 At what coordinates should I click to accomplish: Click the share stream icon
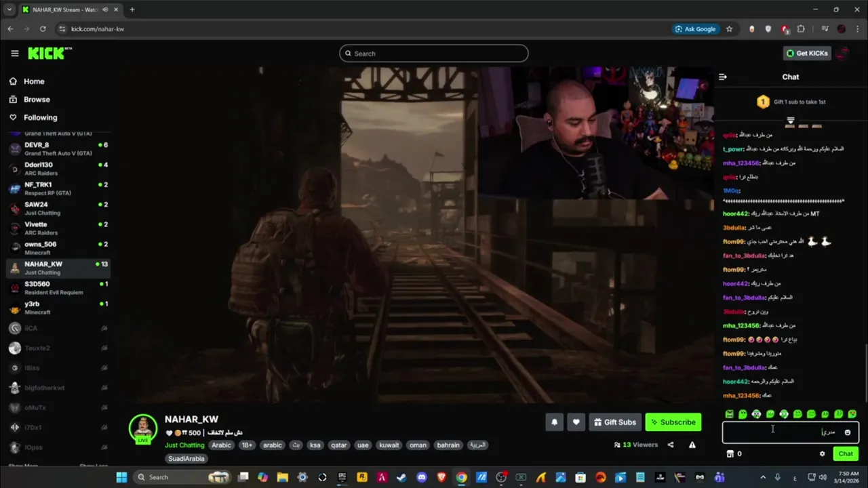tap(671, 445)
